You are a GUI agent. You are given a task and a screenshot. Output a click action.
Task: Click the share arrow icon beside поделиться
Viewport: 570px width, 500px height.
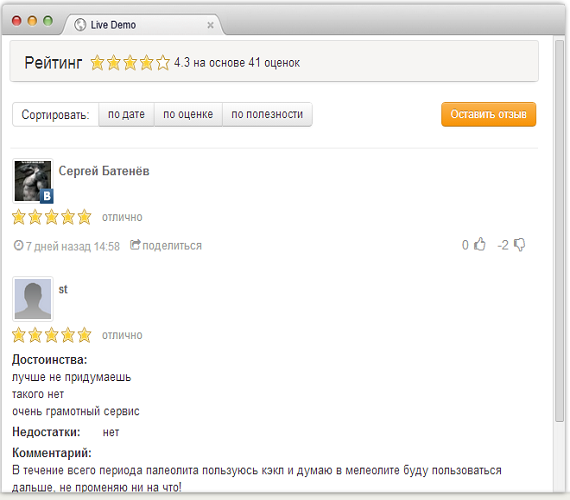pyautogui.click(x=135, y=245)
